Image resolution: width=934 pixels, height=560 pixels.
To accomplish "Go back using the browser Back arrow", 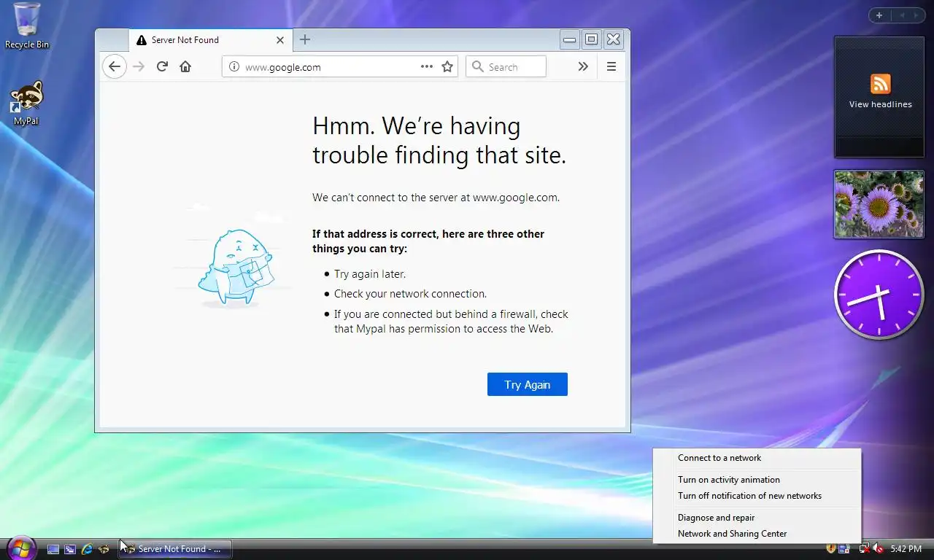I will point(114,66).
